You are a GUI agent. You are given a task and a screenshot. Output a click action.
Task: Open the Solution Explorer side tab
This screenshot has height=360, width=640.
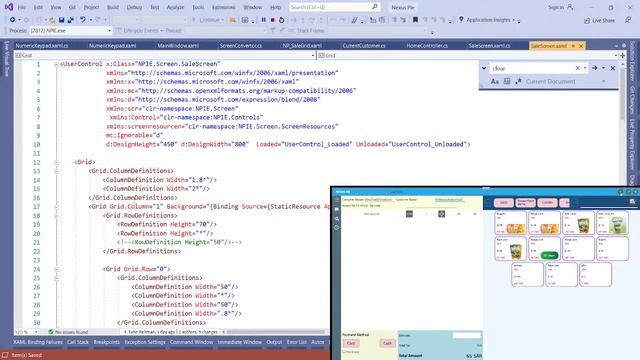tap(633, 61)
